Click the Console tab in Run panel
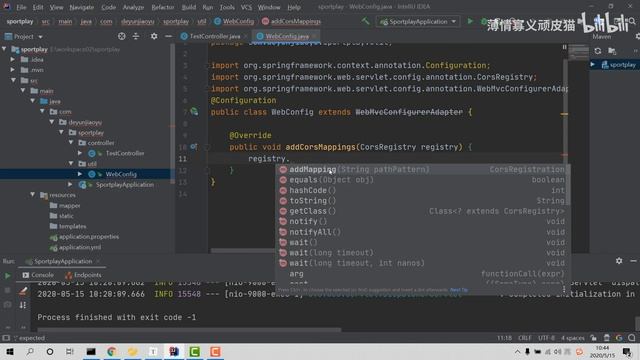 [x=38, y=275]
